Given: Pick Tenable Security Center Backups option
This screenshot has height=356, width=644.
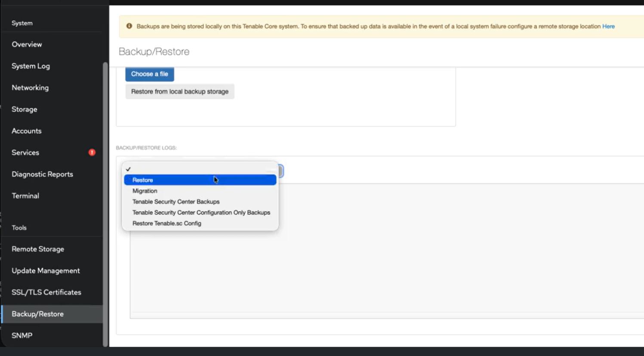Looking at the screenshot, I should point(176,201).
